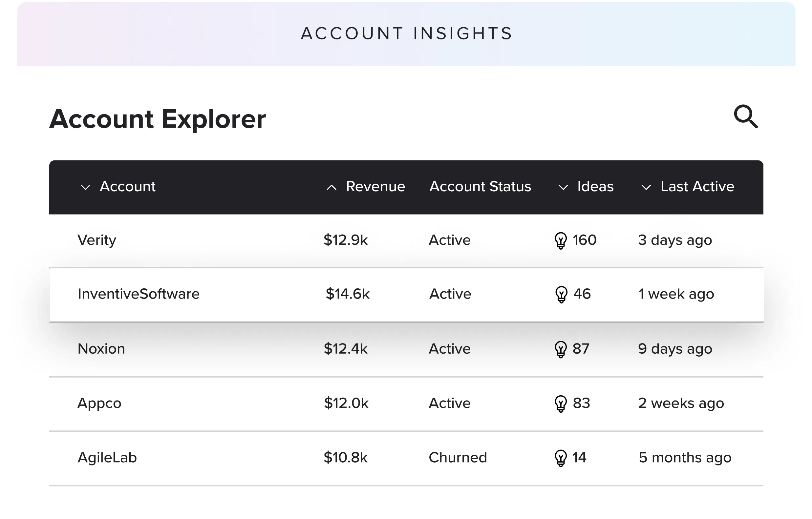
Task: Open the Verity account
Action: (x=97, y=240)
